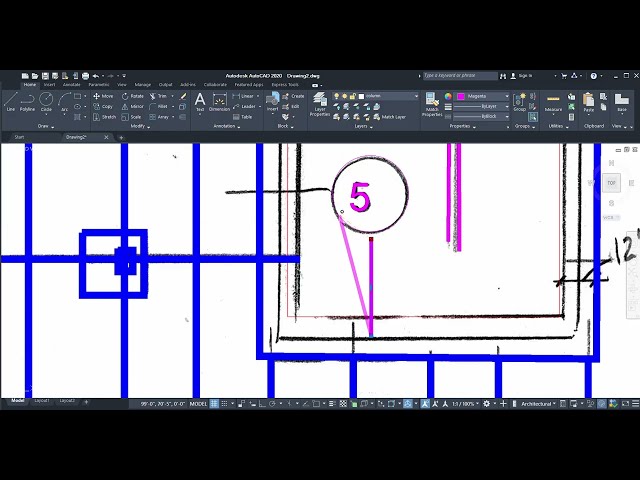Select the Text annotation tool
This screenshot has height=480, width=640.
[x=200, y=102]
